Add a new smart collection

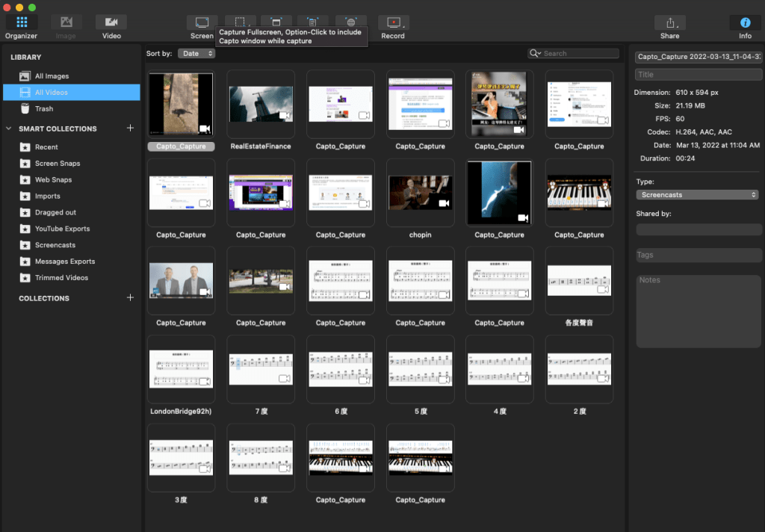pos(130,129)
